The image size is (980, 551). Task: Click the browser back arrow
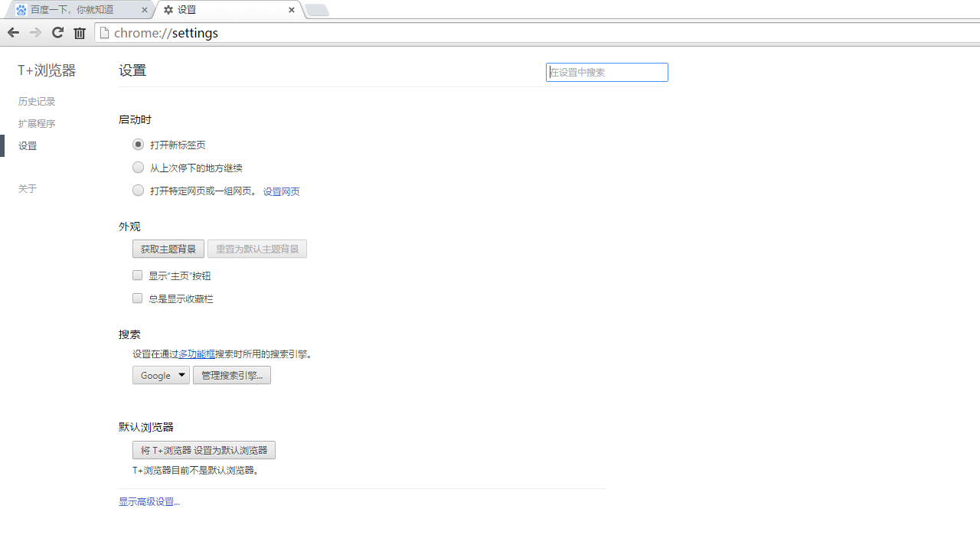pos(13,32)
